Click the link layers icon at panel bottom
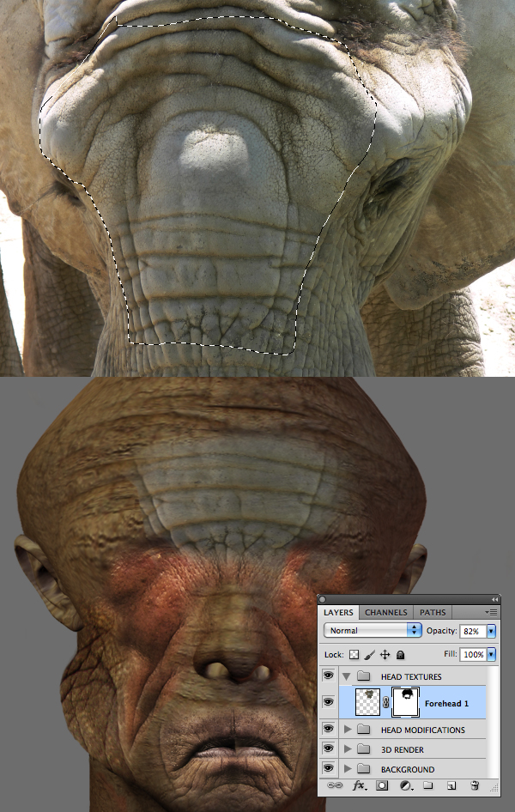 335,785
